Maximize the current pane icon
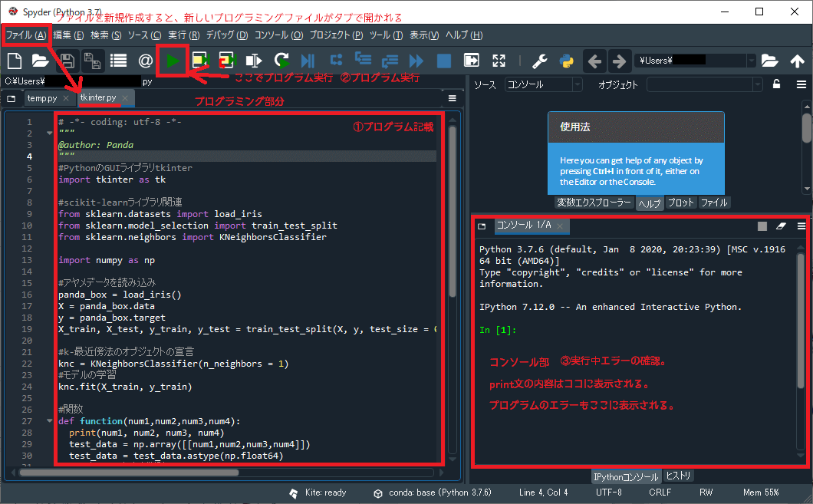The height and width of the screenshot is (504, 813). 472,60
